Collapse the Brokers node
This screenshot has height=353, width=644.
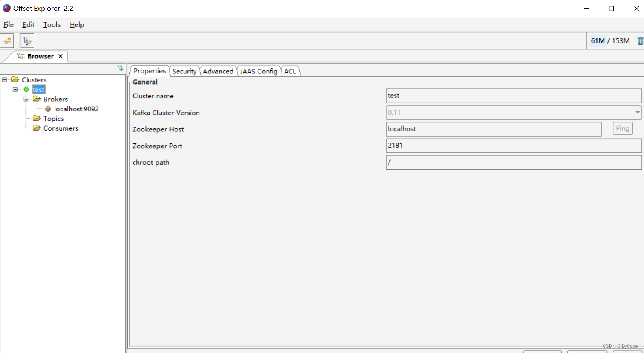click(x=26, y=99)
